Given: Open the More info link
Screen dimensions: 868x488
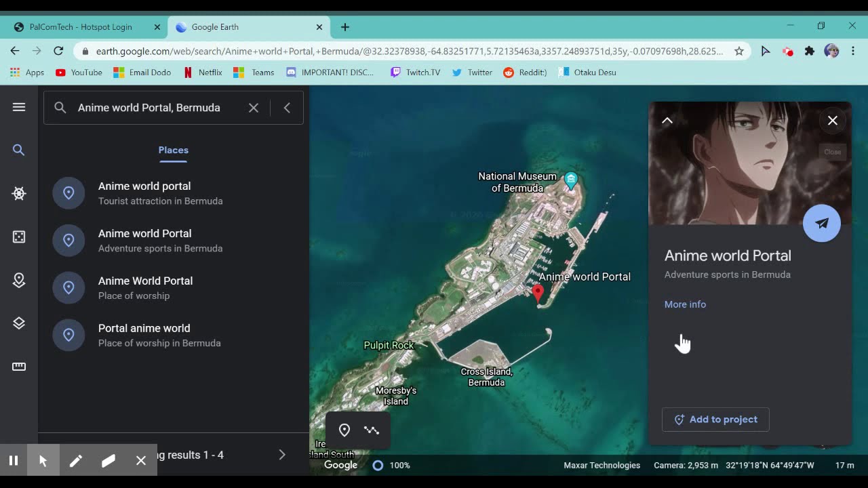Looking at the screenshot, I should click(x=685, y=304).
